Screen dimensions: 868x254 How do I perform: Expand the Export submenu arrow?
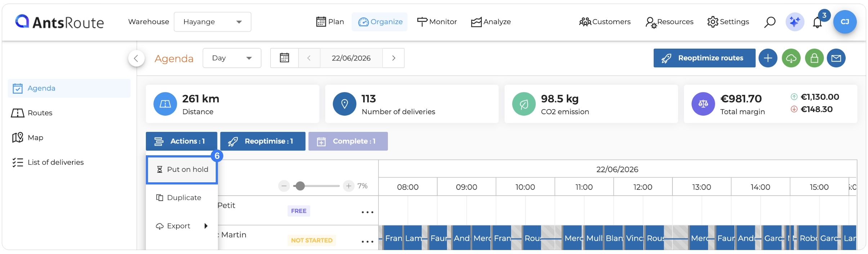(206, 226)
